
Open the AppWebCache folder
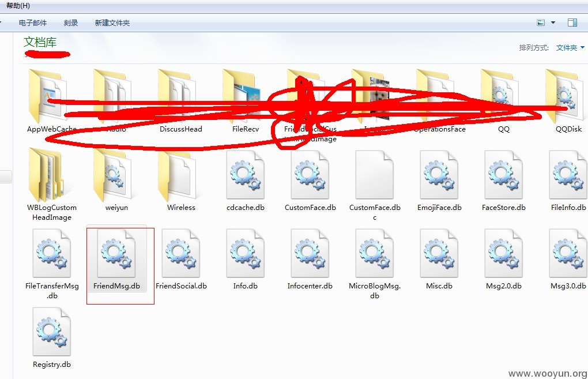coord(51,102)
